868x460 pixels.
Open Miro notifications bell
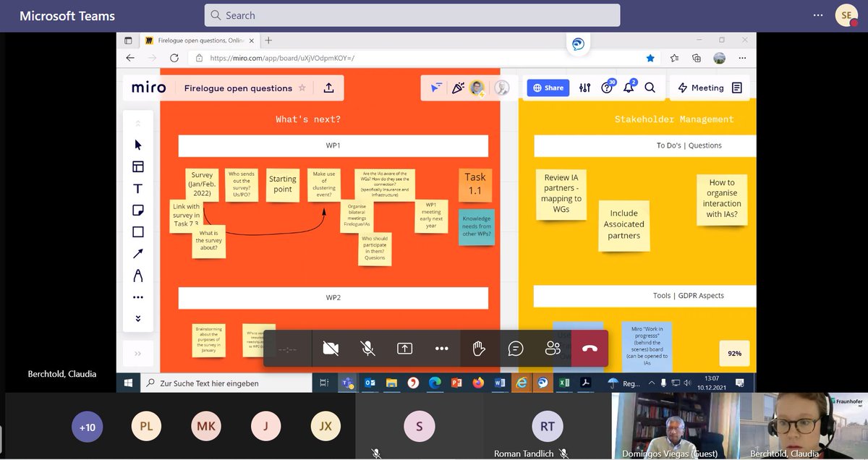coord(629,88)
